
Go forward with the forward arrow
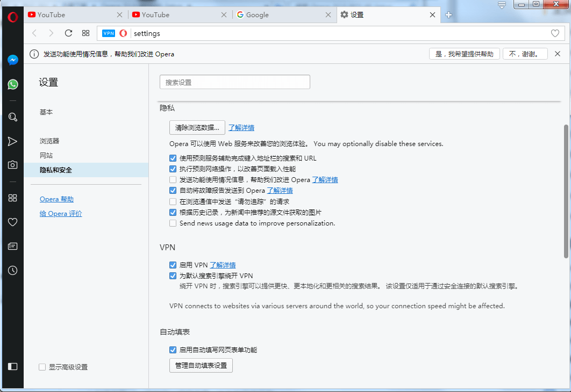pyautogui.click(x=51, y=33)
